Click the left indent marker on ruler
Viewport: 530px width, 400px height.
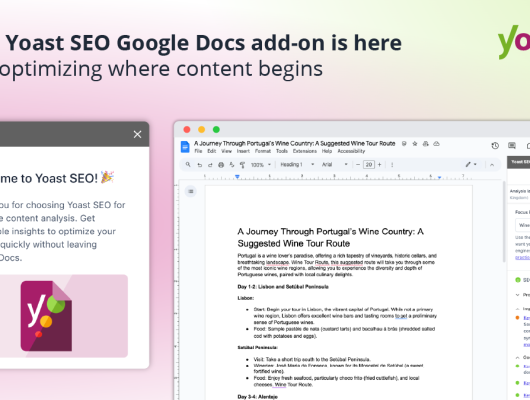(237, 177)
